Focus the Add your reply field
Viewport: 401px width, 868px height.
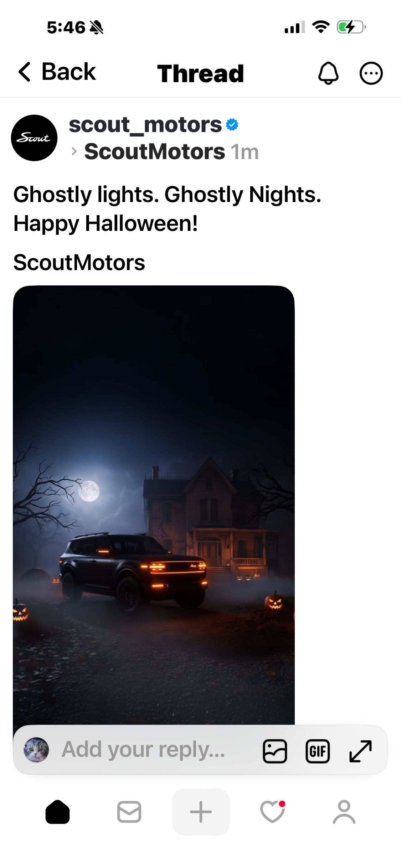pyautogui.click(x=143, y=749)
